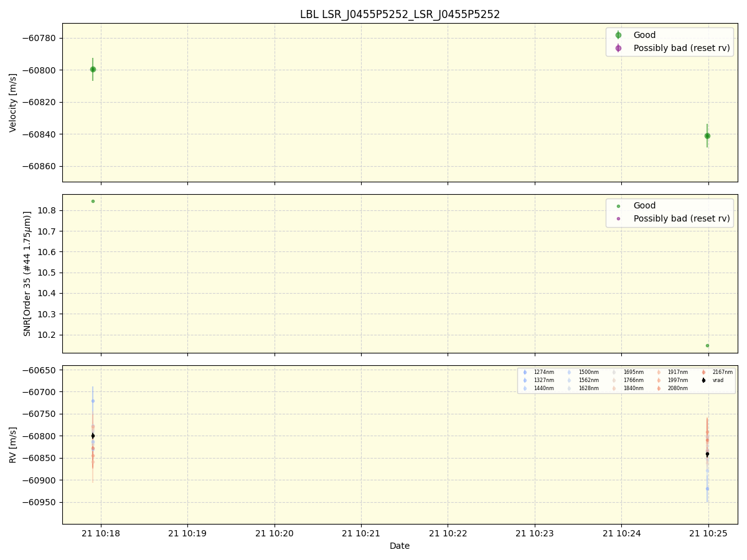
Task: Select the blue RV point near -60920
Action: coord(707,488)
